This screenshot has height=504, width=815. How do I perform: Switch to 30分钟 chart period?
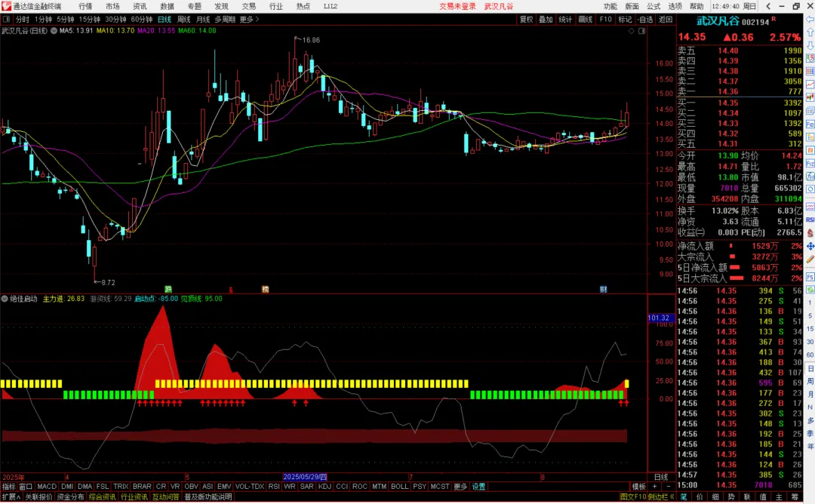pos(115,19)
